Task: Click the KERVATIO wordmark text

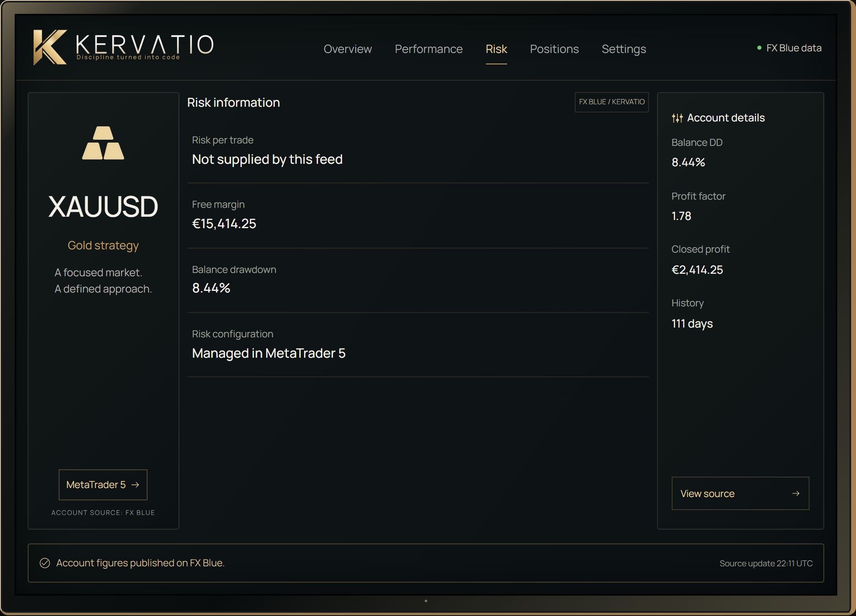Action: click(x=145, y=44)
